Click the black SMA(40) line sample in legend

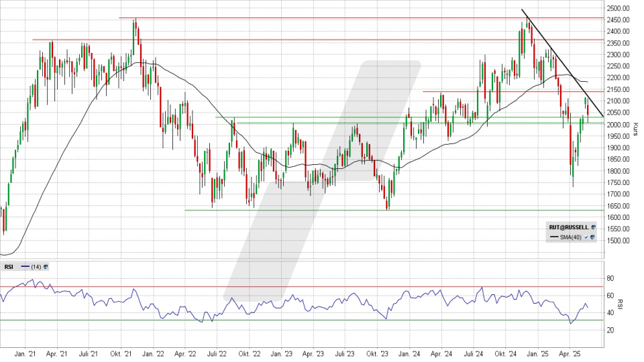(x=554, y=237)
